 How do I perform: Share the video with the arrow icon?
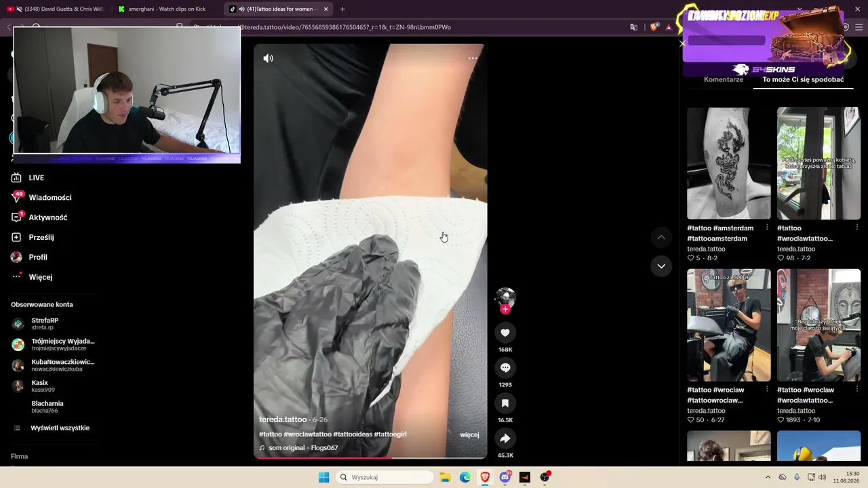tap(505, 439)
